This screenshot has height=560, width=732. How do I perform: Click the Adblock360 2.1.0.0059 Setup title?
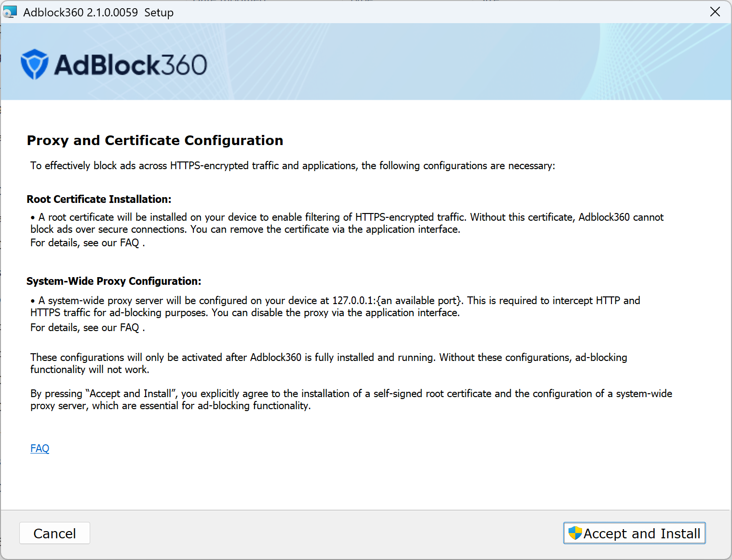click(98, 12)
